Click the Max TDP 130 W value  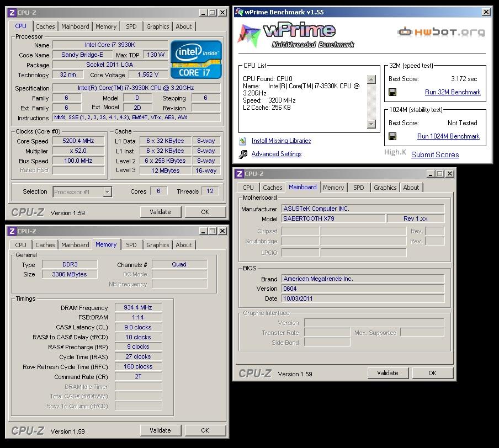click(156, 55)
